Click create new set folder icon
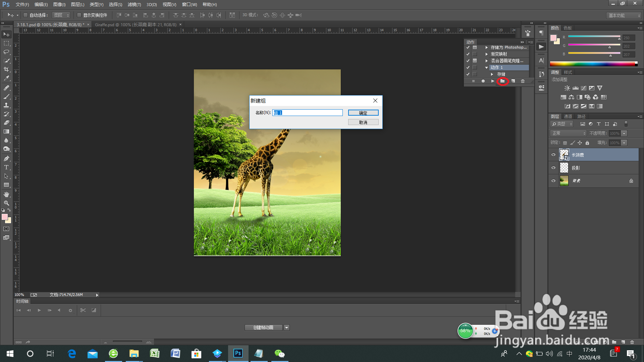Viewport: 644px width, 362px height. 502,81
